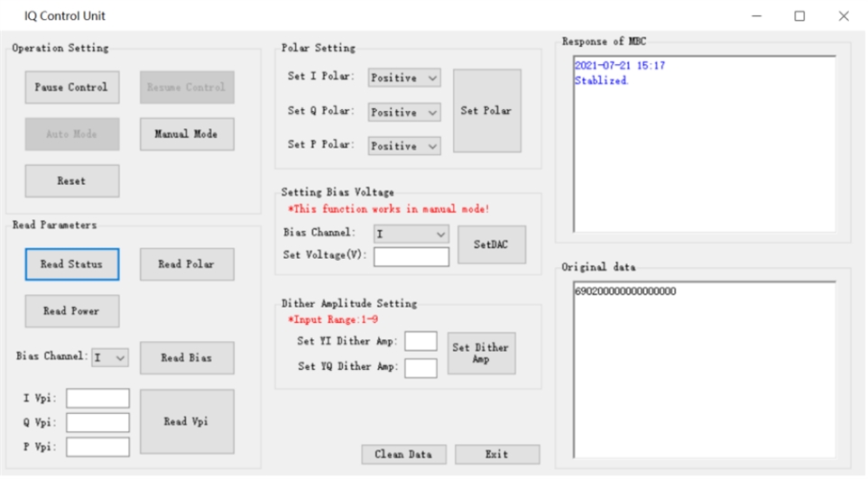
Task: Click the Exit button
Action: 497,455
